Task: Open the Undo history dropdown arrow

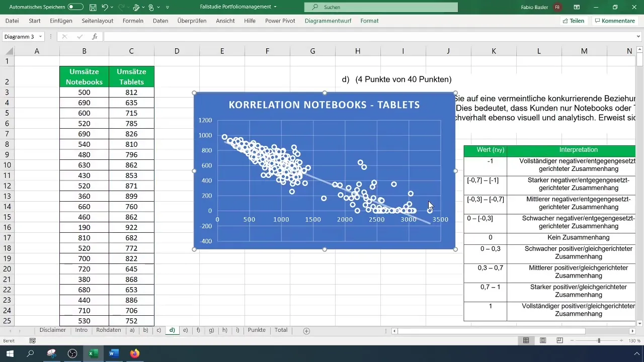Action: [113, 8]
